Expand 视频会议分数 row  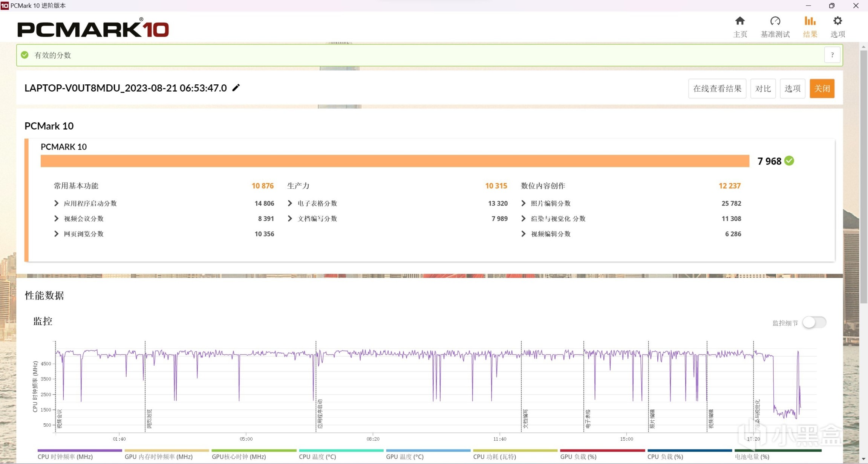(57, 218)
